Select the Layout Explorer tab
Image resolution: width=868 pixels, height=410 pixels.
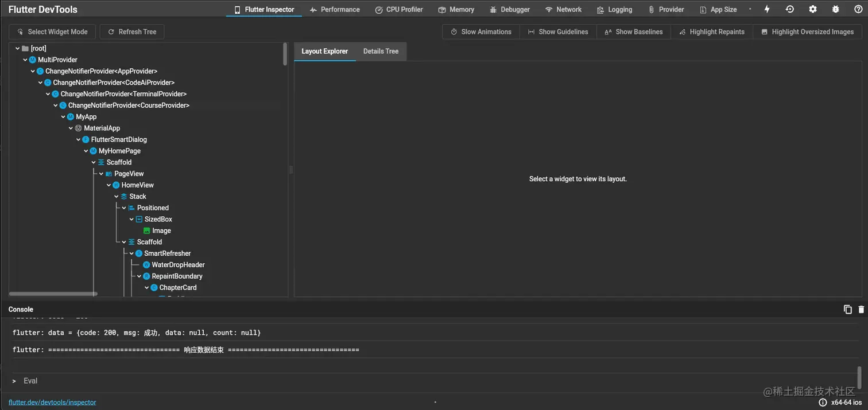click(x=325, y=51)
